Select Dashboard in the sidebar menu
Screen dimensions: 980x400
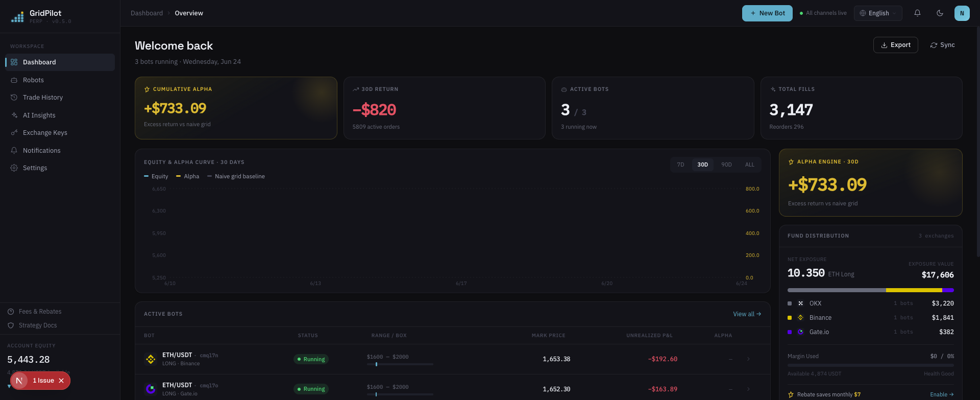(x=60, y=62)
